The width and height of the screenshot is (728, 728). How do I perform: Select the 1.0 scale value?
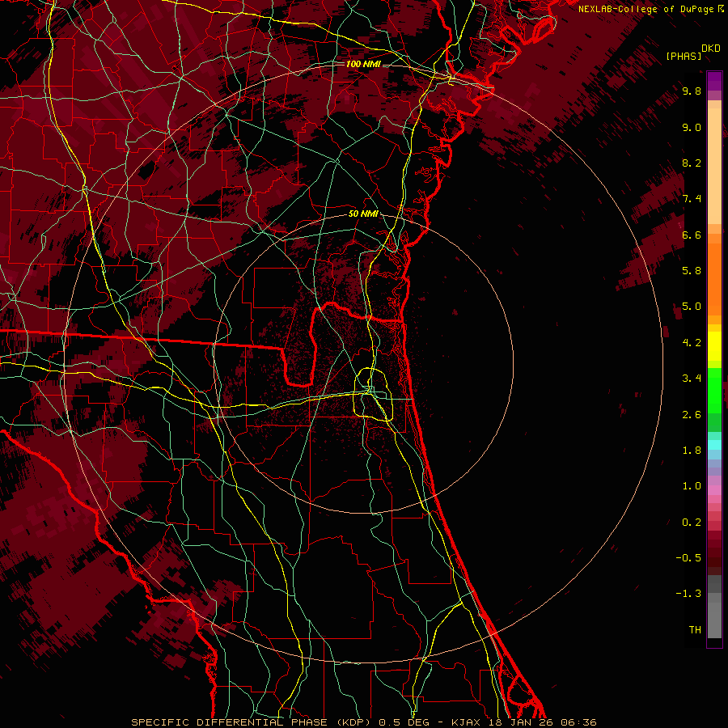point(692,486)
